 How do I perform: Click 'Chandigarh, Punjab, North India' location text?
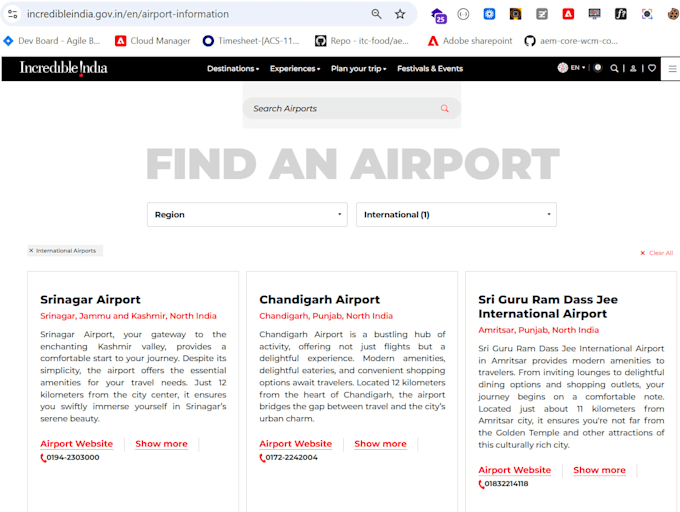point(326,316)
